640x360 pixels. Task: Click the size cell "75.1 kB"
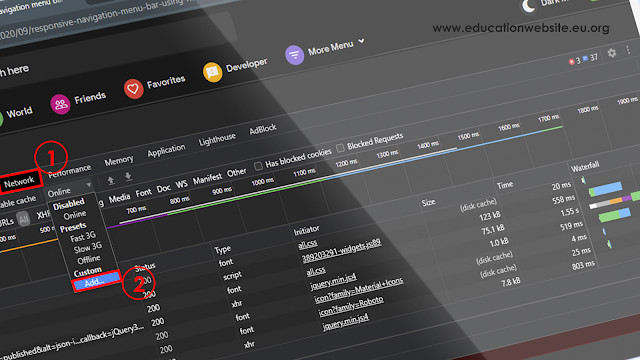click(493, 230)
